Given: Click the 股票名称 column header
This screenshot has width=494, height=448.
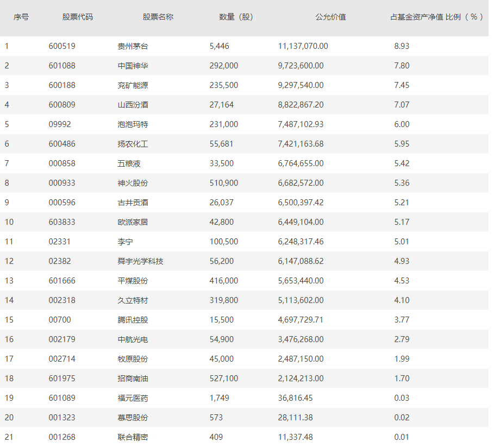Looking at the screenshot, I should pyautogui.click(x=158, y=17).
